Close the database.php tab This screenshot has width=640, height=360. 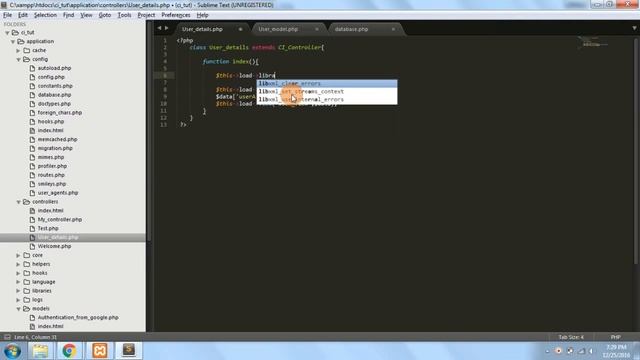[393, 29]
